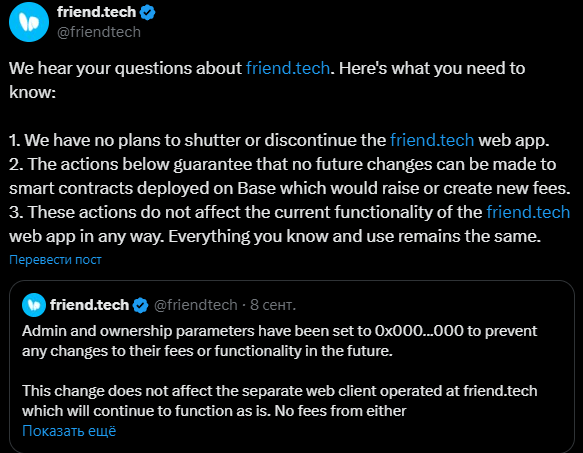Open the friend.tech name in quoted post

point(90,305)
